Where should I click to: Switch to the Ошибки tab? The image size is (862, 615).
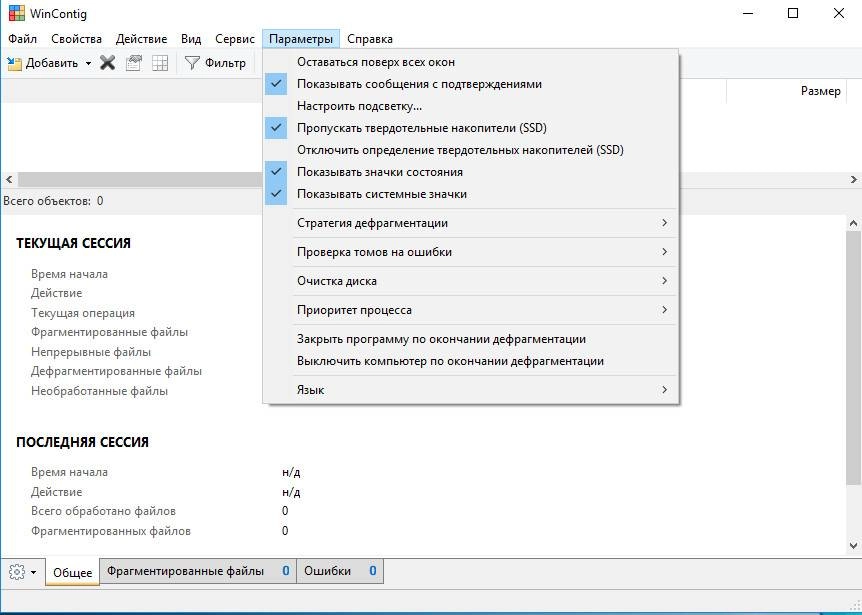click(340, 571)
